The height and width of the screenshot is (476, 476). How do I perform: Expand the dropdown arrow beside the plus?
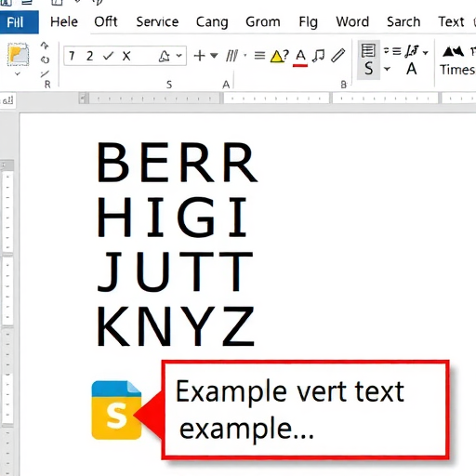click(x=214, y=56)
